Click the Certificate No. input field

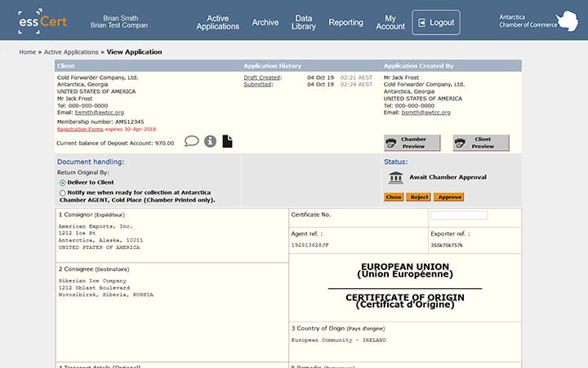pos(459,215)
